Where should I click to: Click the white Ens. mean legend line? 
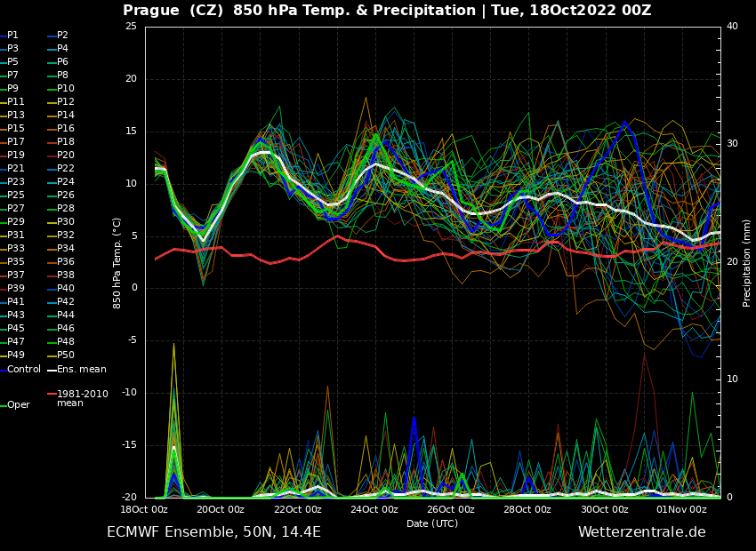point(52,371)
